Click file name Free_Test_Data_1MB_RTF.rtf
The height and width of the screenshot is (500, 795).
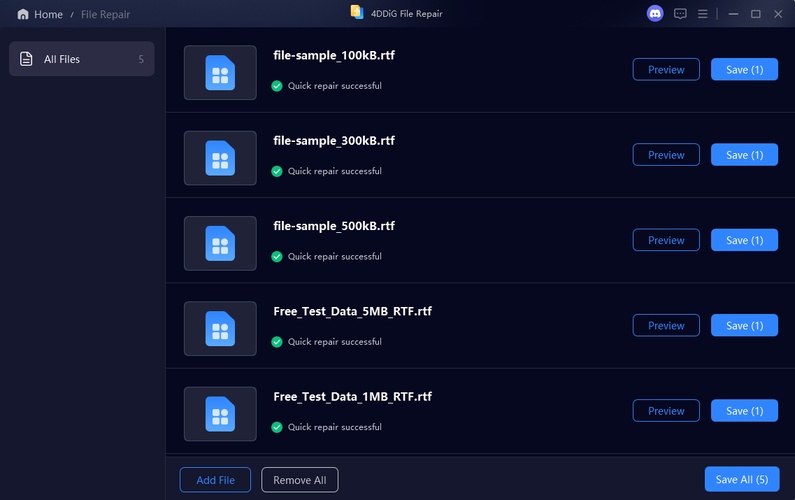[x=352, y=397]
